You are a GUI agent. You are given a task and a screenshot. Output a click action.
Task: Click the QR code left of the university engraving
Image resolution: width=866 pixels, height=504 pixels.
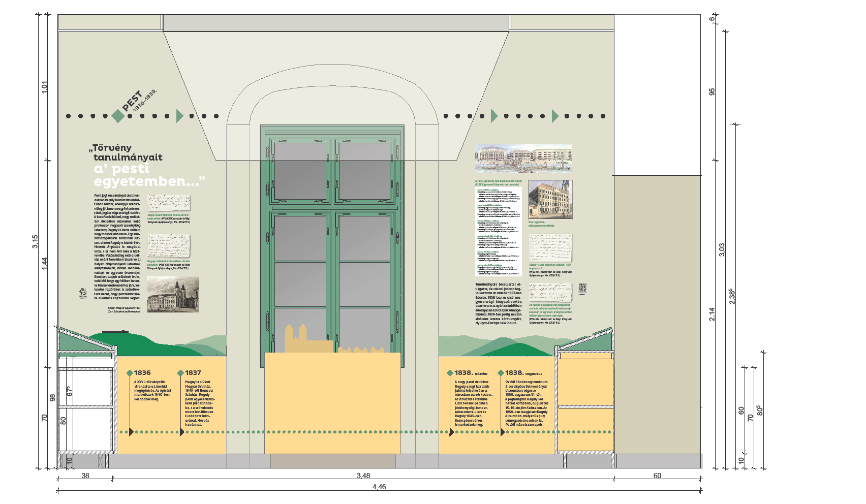pyautogui.click(x=83, y=294)
